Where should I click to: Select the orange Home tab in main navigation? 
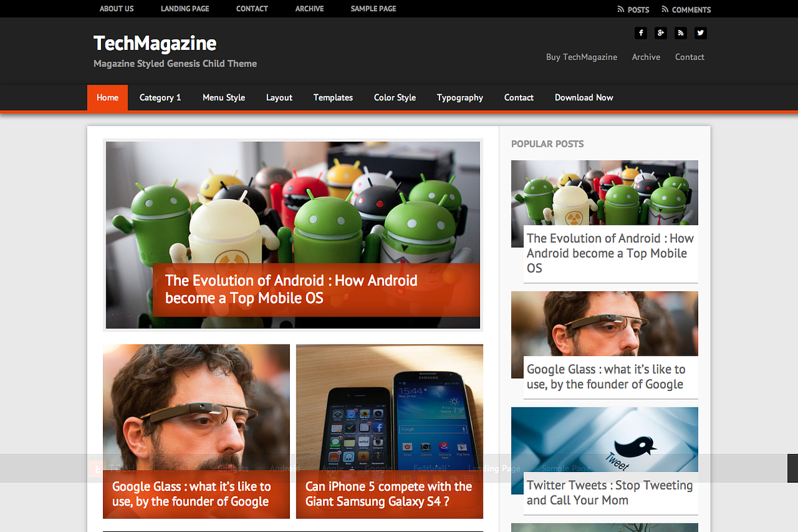107,98
